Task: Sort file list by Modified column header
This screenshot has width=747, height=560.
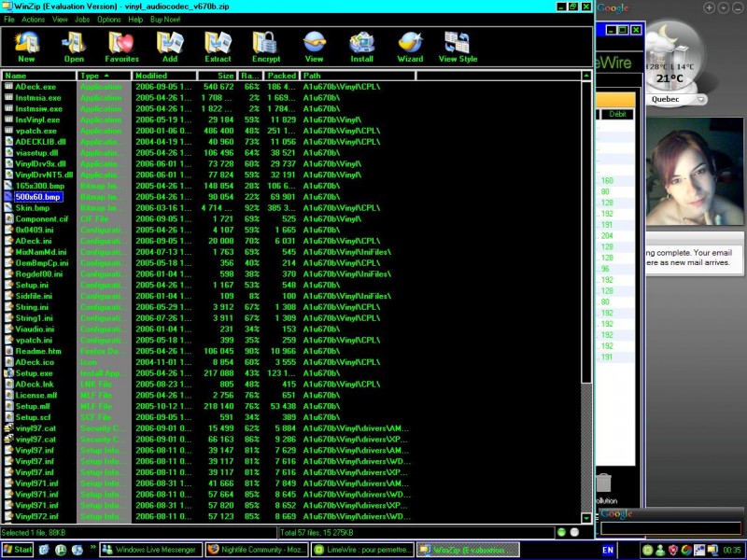Action: (164, 76)
